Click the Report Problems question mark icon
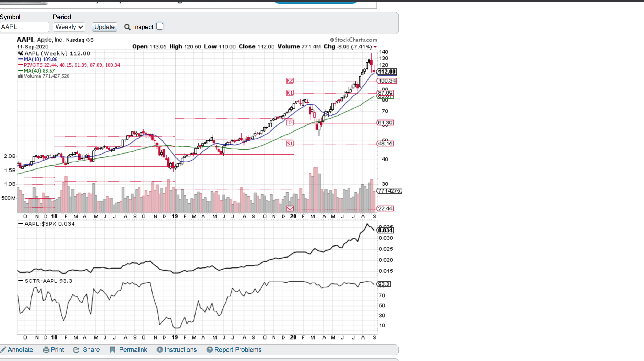Viewport: 644px width, 361px height. tap(209, 349)
